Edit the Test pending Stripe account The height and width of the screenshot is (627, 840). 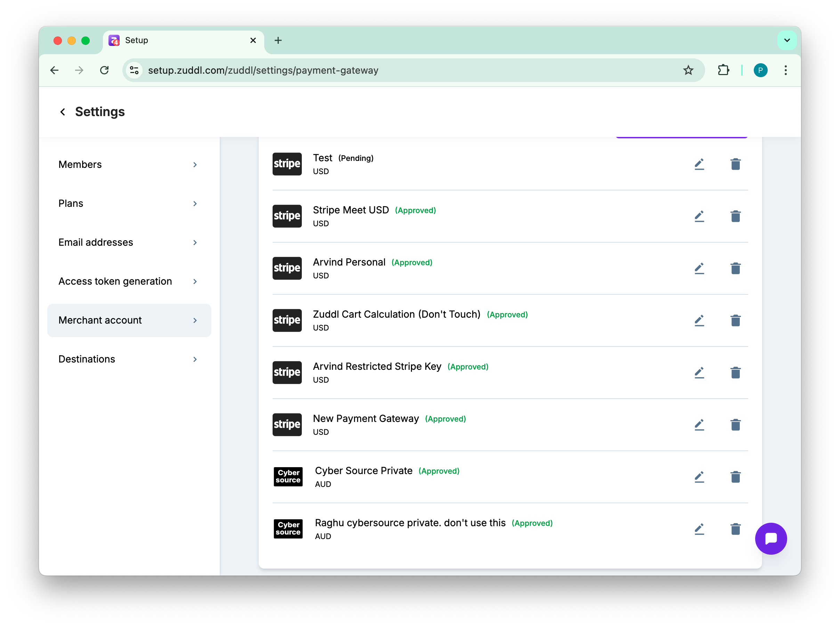point(699,164)
